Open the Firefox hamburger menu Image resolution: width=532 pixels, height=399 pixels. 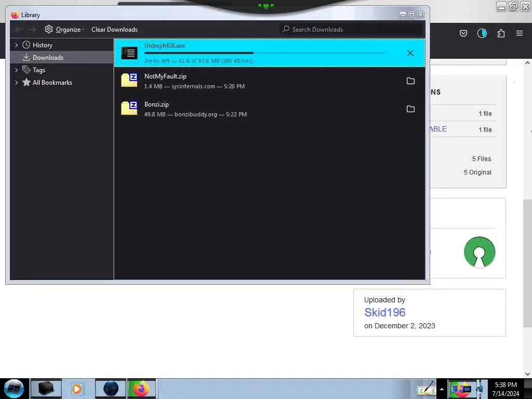[x=520, y=33]
